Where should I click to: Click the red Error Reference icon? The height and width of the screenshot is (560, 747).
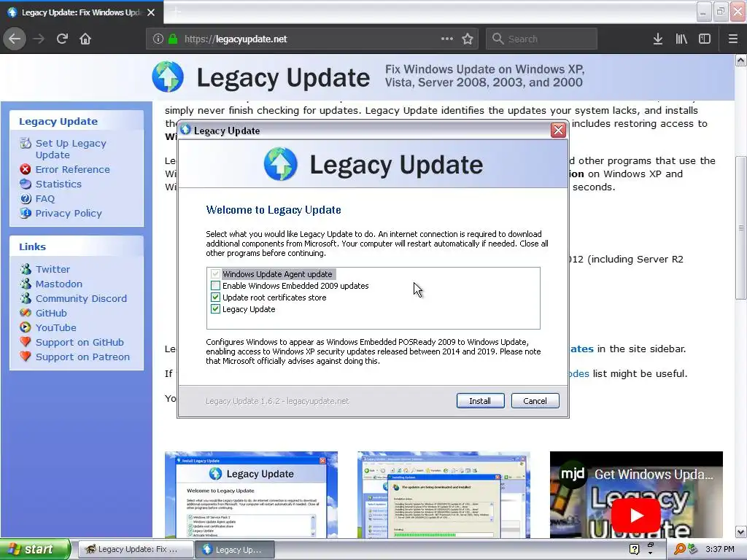click(26, 169)
